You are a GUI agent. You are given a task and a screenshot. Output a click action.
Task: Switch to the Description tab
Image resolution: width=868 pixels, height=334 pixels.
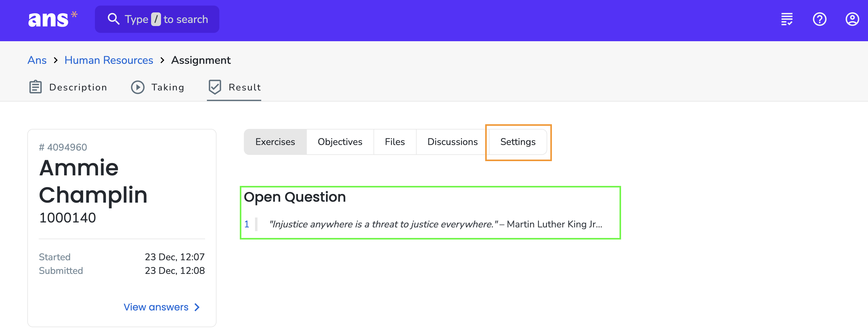68,87
